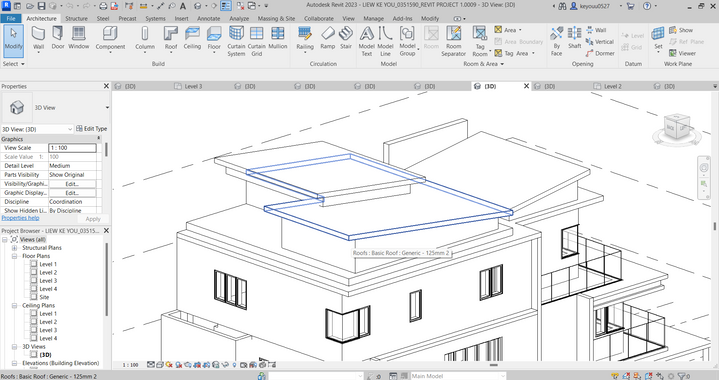The image size is (719, 380).
Task: Switch to the Massing & Site tab
Action: pos(276,18)
